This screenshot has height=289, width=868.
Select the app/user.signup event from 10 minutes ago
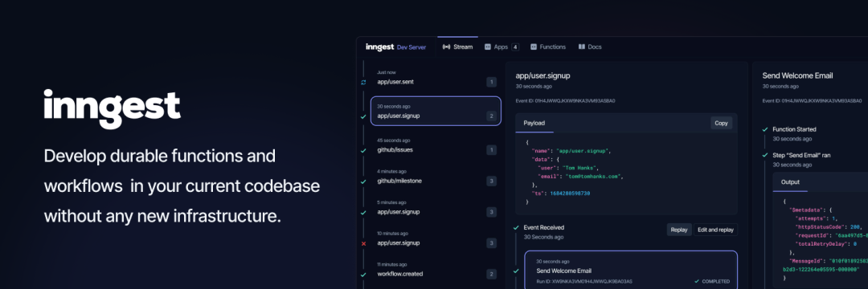tap(436, 238)
